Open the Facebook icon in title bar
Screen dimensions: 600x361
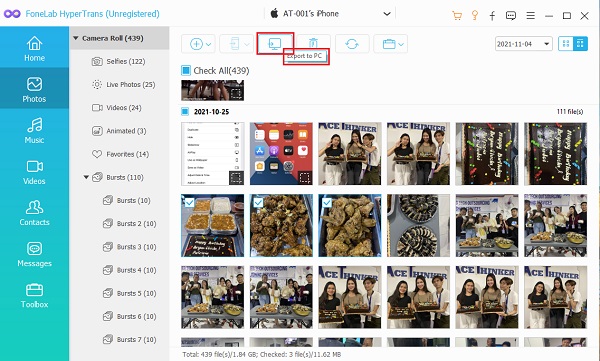point(492,15)
